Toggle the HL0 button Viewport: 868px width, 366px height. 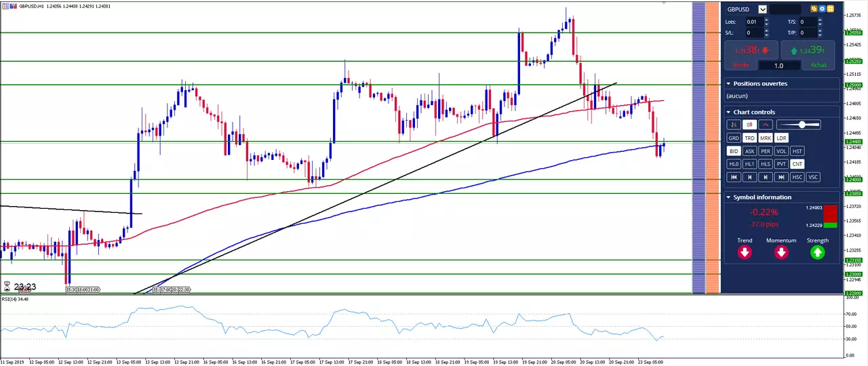point(734,164)
